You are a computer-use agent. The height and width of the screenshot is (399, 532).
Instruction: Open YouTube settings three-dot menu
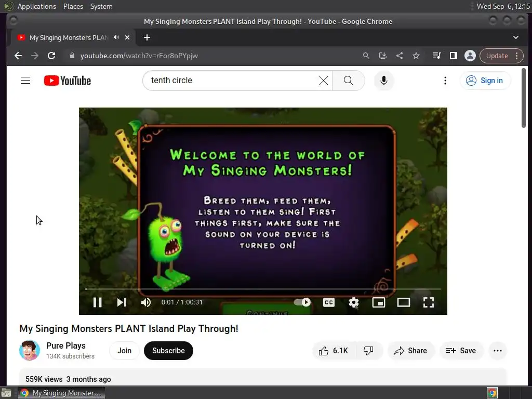pos(445,81)
